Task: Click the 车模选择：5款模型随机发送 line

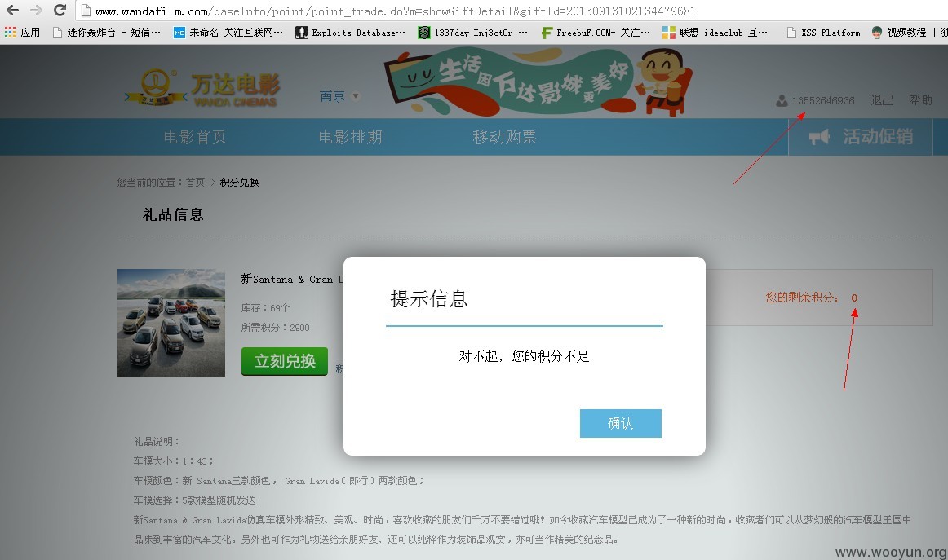Action: (x=195, y=500)
